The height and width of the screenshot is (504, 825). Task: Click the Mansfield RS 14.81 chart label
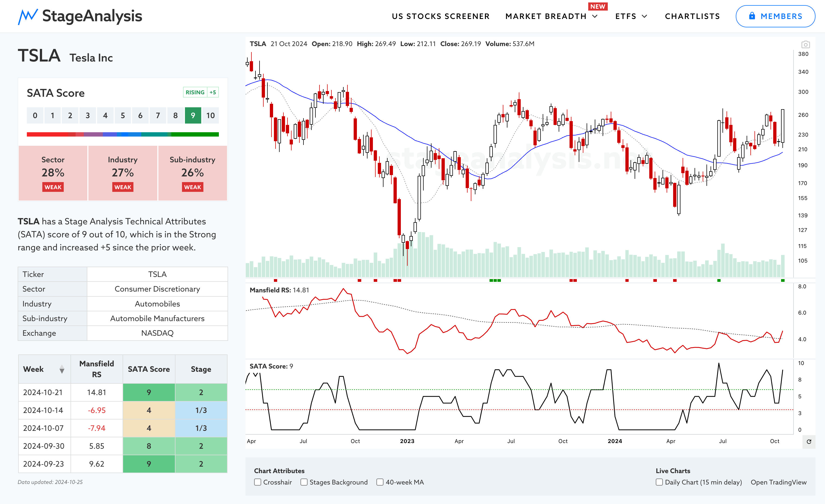279,290
